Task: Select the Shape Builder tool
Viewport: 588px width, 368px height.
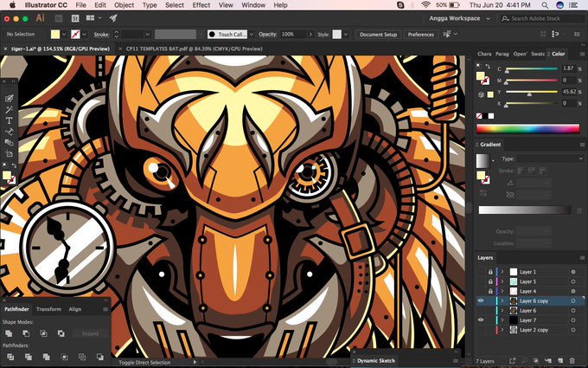Action: click(9, 143)
